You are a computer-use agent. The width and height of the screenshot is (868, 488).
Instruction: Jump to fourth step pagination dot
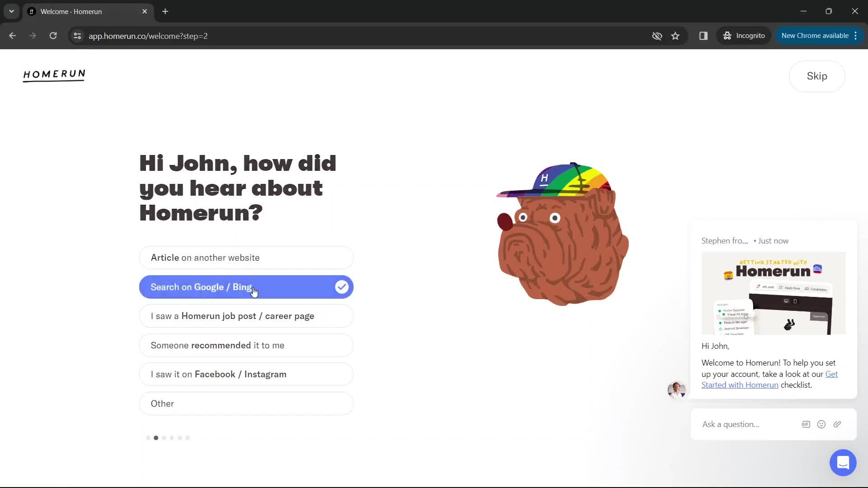point(172,438)
